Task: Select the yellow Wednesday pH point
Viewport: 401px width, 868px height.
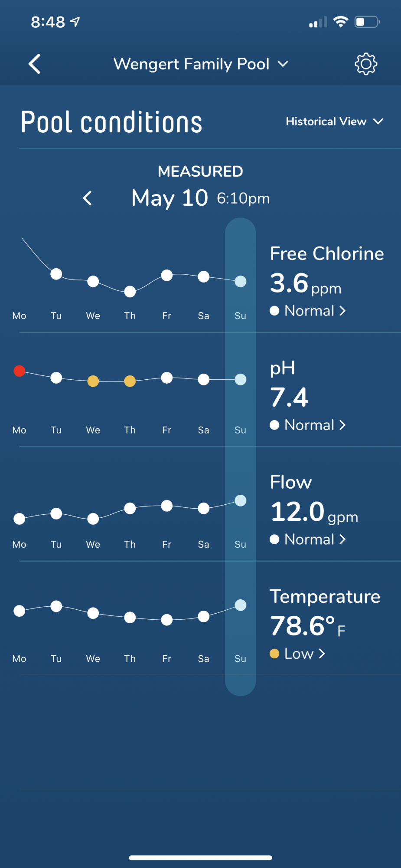Action: pyautogui.click(x=93, y=381)
